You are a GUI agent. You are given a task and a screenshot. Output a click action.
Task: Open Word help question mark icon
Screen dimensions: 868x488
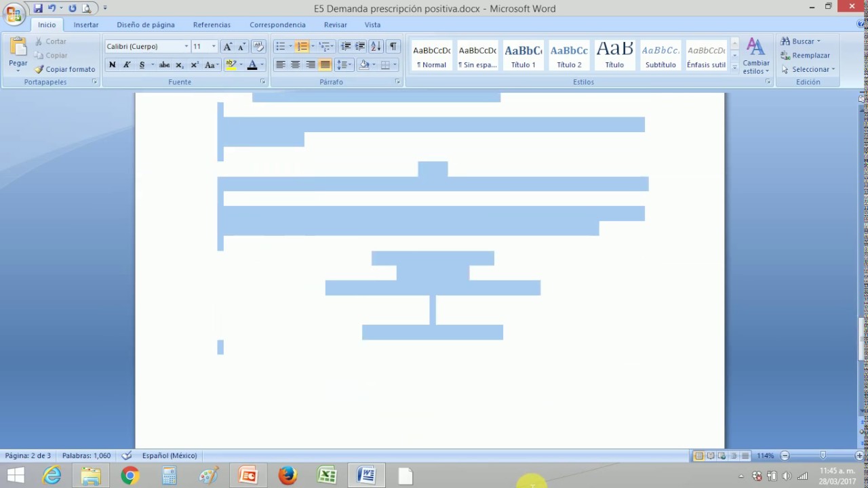pyautogui.click(x=861, y=24)
